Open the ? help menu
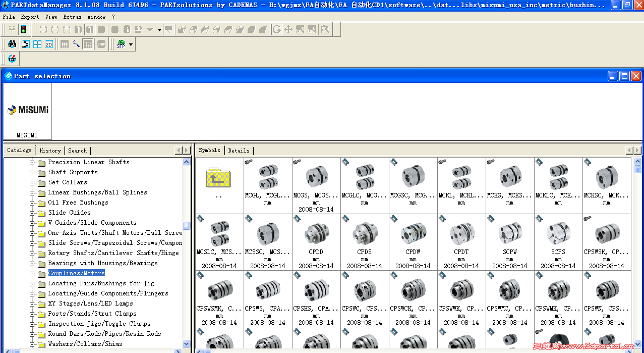Viewport: 644px width, 353px height. click(113, 17)
